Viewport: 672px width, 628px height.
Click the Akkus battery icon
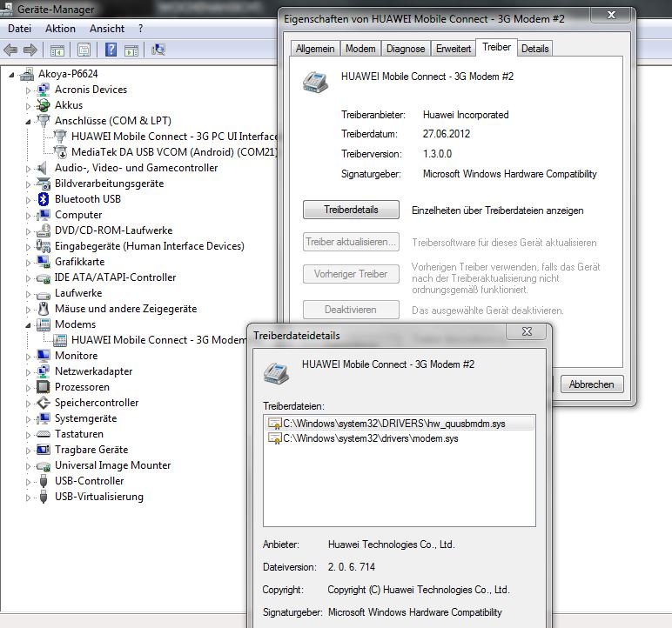44,105
